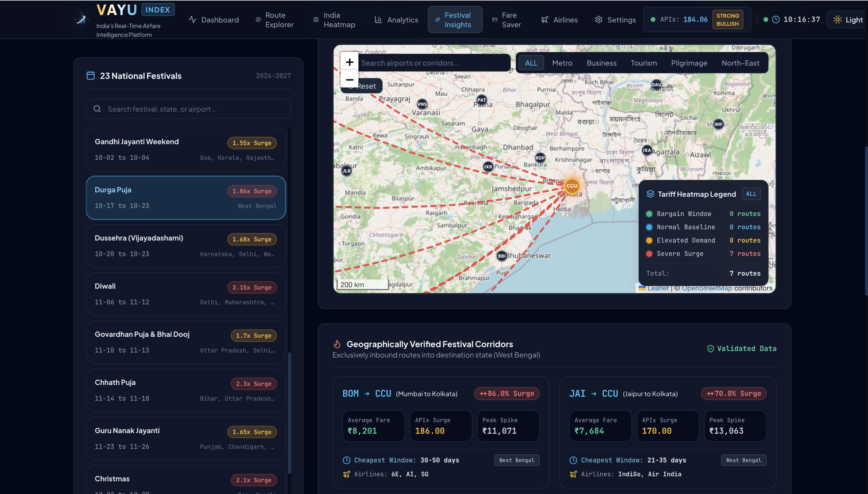Filter map by Metro routes
Image resolution: width=868 pixels, height=494 pixels.
tap(562, 63)
